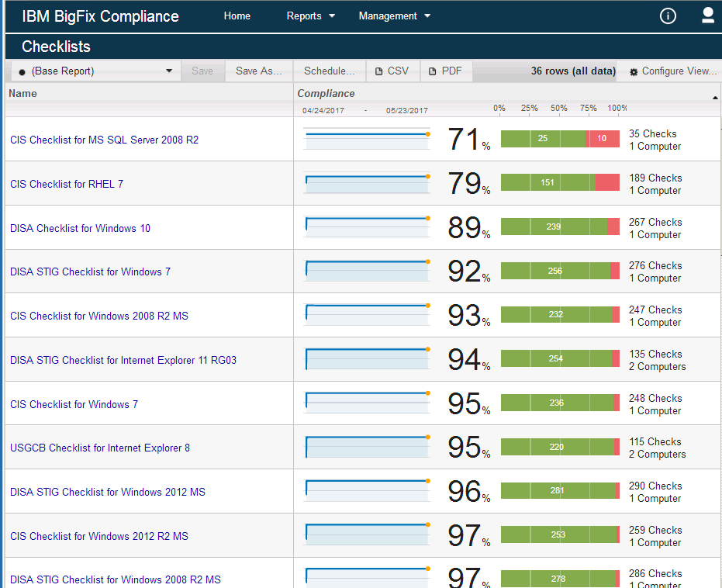Export the report as CSV
The width and height of the screenshot is (722, 588).
pos(392,71)
